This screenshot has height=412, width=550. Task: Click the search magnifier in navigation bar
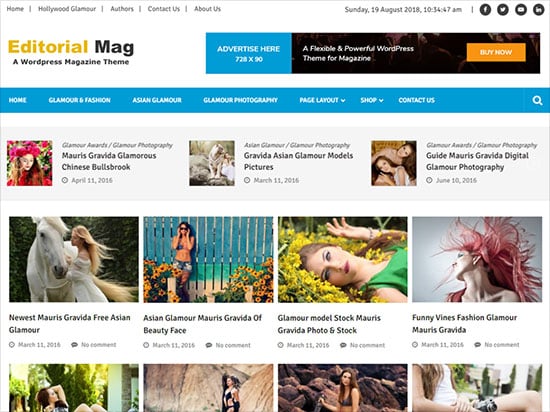coord(537,100)
